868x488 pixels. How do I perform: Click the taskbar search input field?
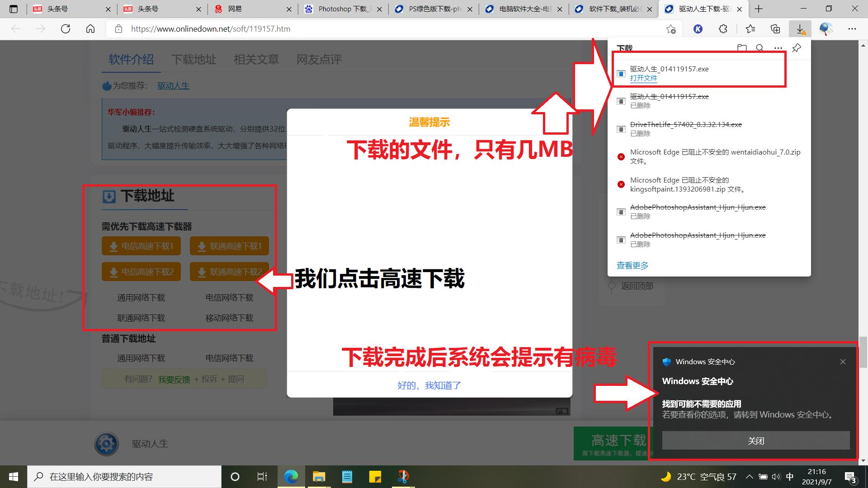124,476
